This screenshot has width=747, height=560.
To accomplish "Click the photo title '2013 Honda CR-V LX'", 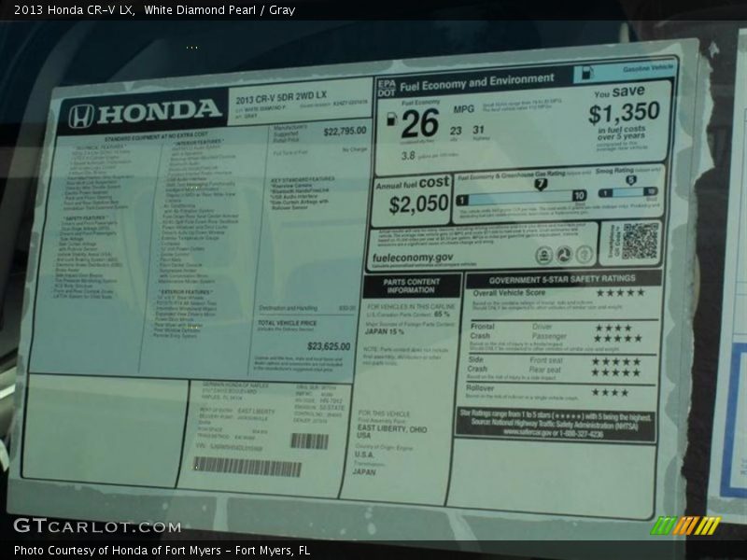I will click(74, 10).
